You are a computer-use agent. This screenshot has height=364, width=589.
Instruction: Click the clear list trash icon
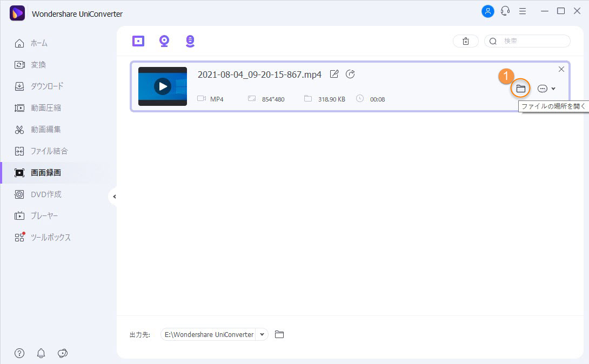pyautogui.click(x=465, y=41)
